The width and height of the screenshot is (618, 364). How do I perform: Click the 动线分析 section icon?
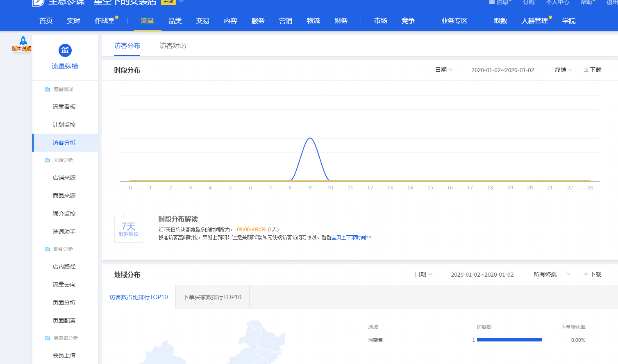pyautogui.click(x=48, y=249)
